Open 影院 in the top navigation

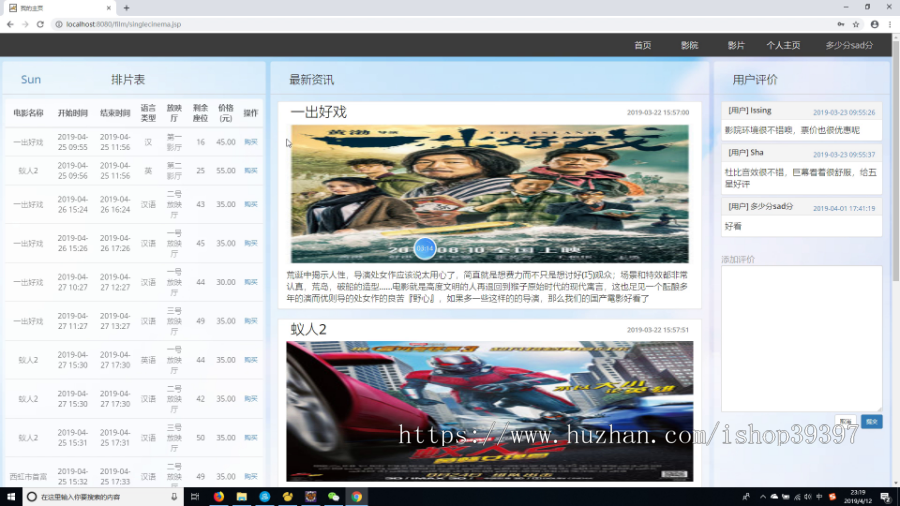(689, 45)
